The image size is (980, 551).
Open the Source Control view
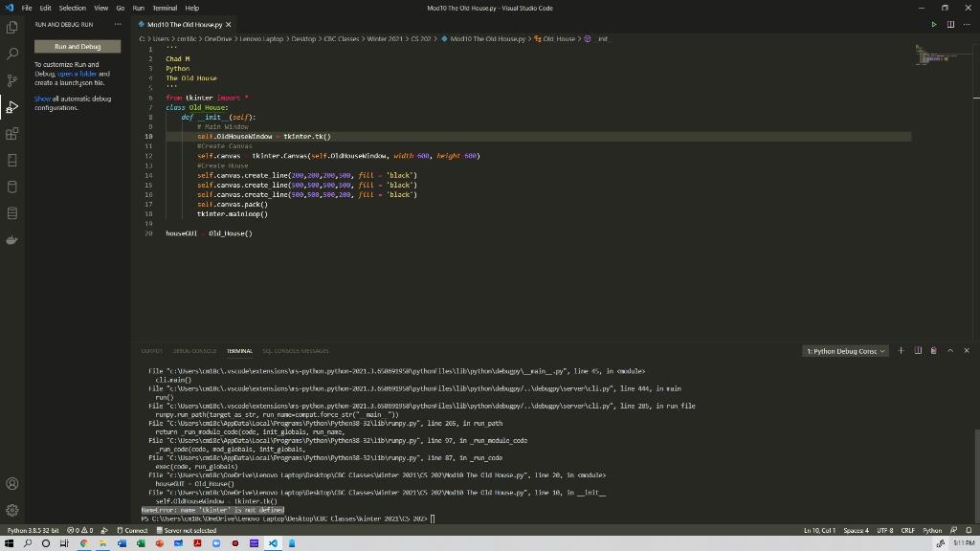11,80
